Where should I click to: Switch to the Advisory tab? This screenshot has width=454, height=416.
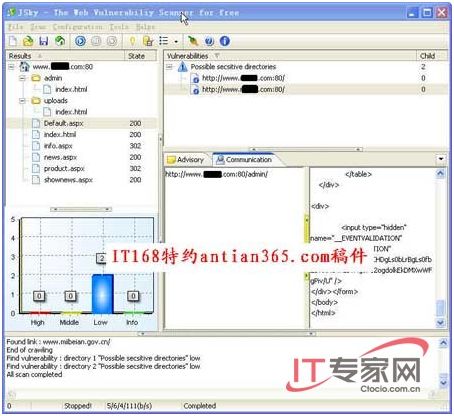pyautogui.click(x=186, y=160)
